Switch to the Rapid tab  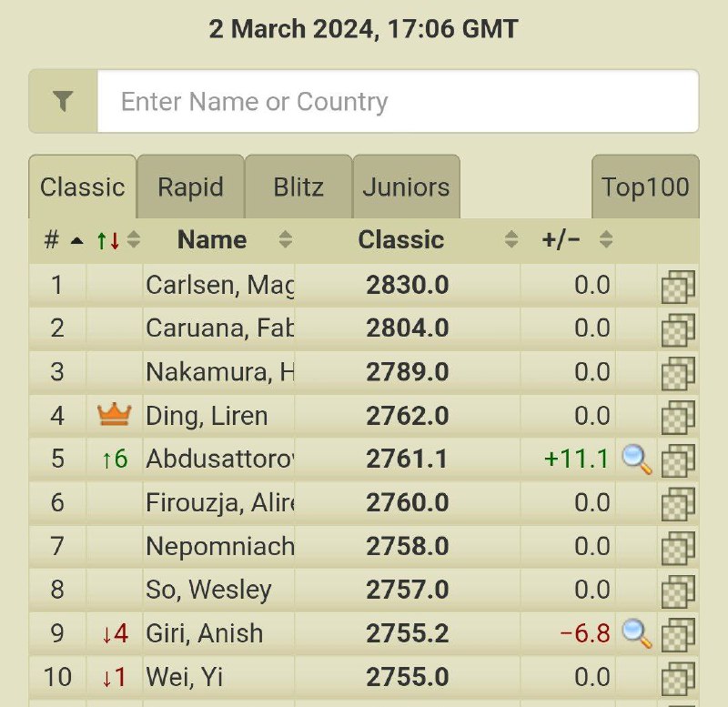pos(190,187)
